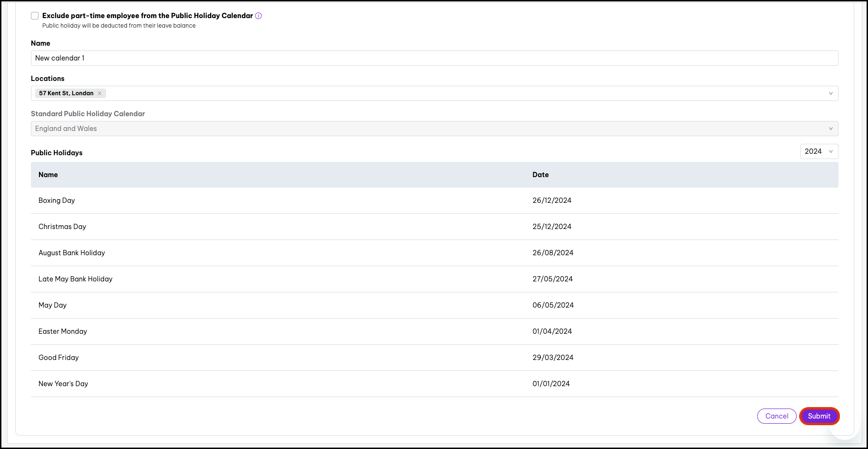Click the Submit button
The height and width of the screenshot is (449, 868).
[x=819, y=416]
